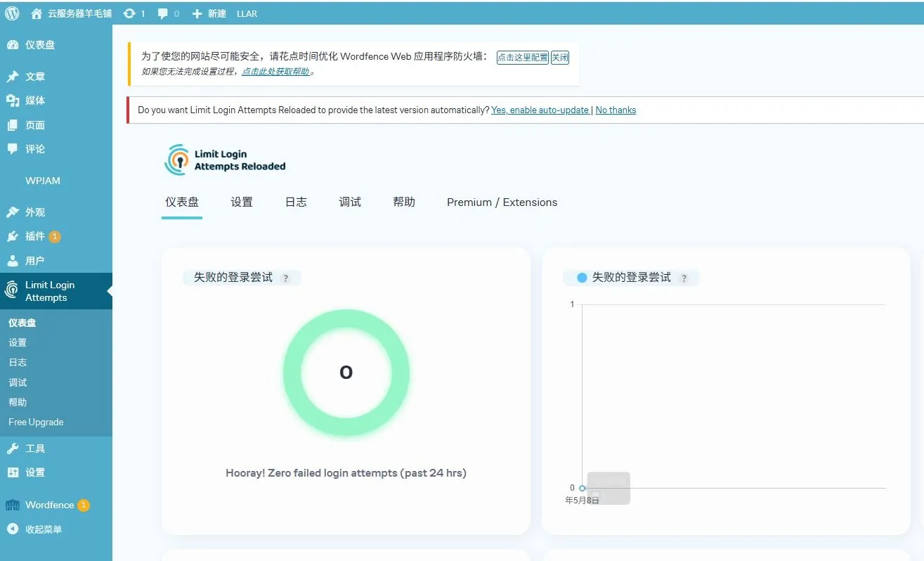Click the Limit Login Attempts fingerprint icon

coord(12,290)
